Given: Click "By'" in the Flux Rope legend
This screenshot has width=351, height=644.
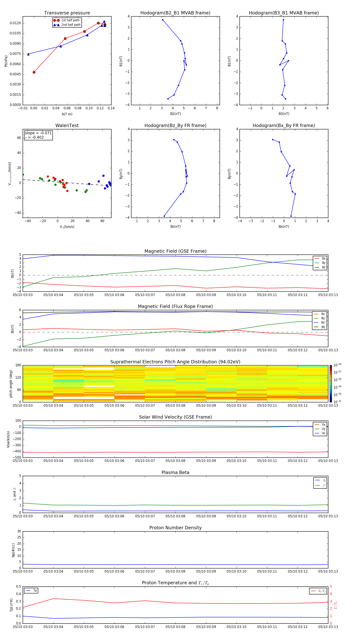Looking at the screenshot, I should (x=323, y=318).
